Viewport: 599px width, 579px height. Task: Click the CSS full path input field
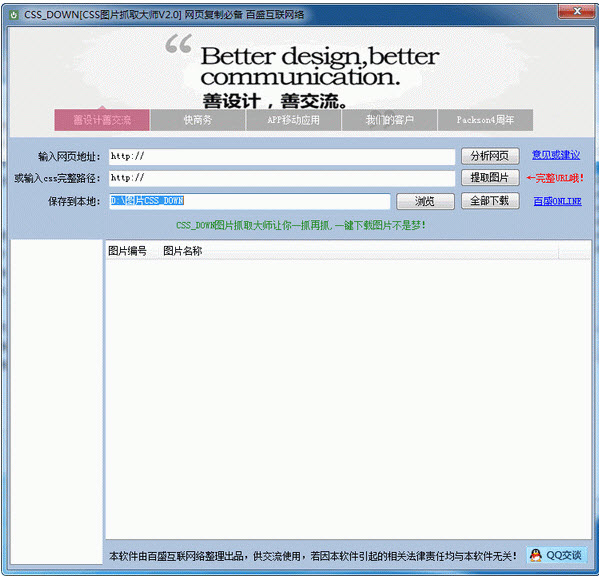[282, 178]
